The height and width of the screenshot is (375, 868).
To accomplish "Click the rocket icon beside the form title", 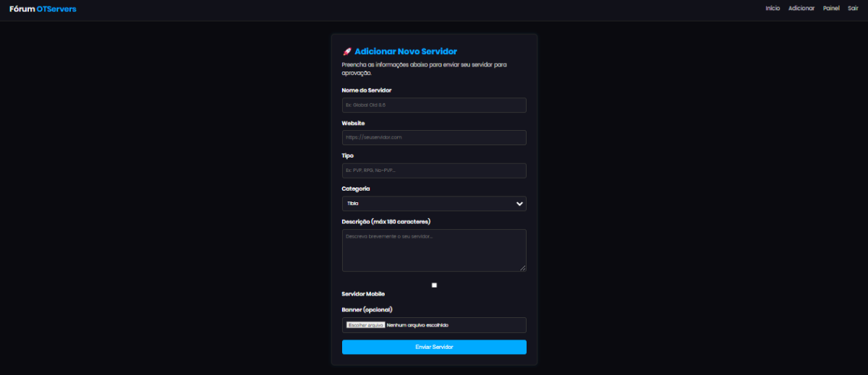I will (346, 51).
